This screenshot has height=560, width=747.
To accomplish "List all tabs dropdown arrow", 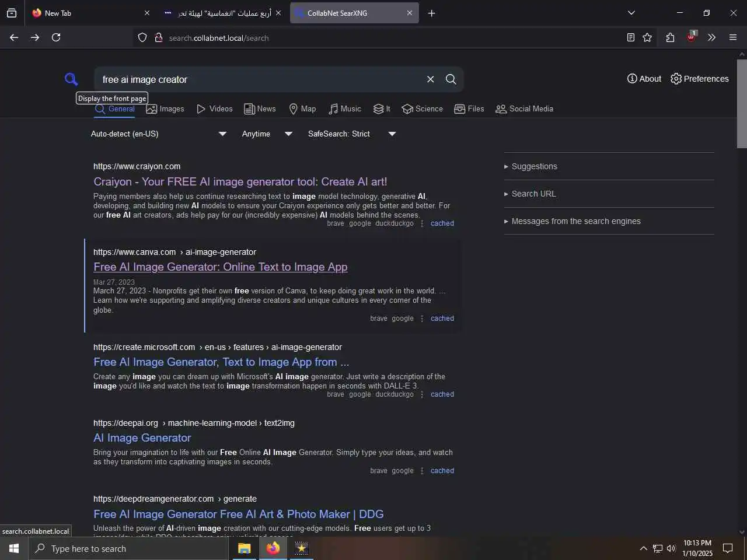I will [631, 13].
